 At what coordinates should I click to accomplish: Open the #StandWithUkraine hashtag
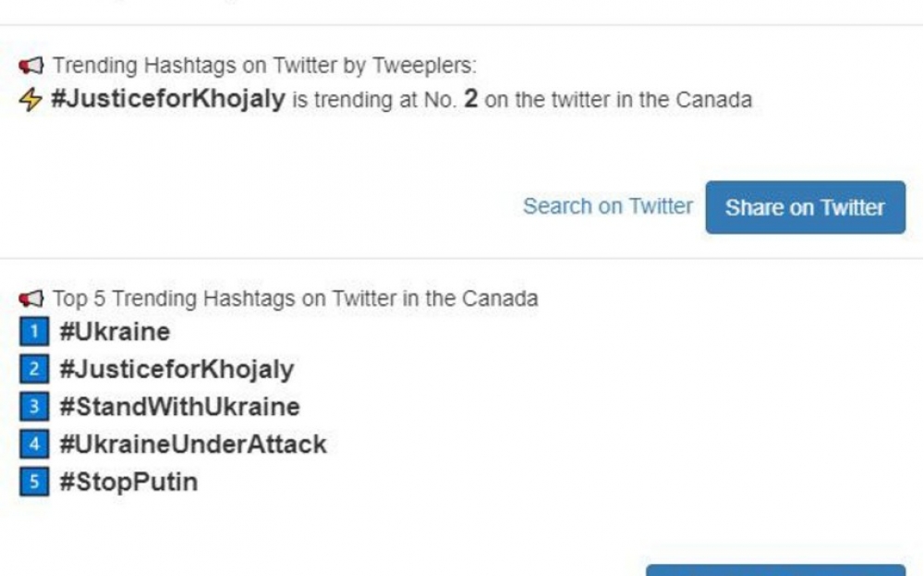[x=179, y=407]
